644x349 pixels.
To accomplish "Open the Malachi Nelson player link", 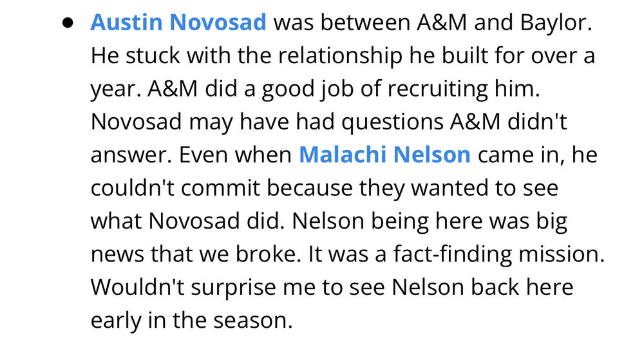I will point(384,155).
